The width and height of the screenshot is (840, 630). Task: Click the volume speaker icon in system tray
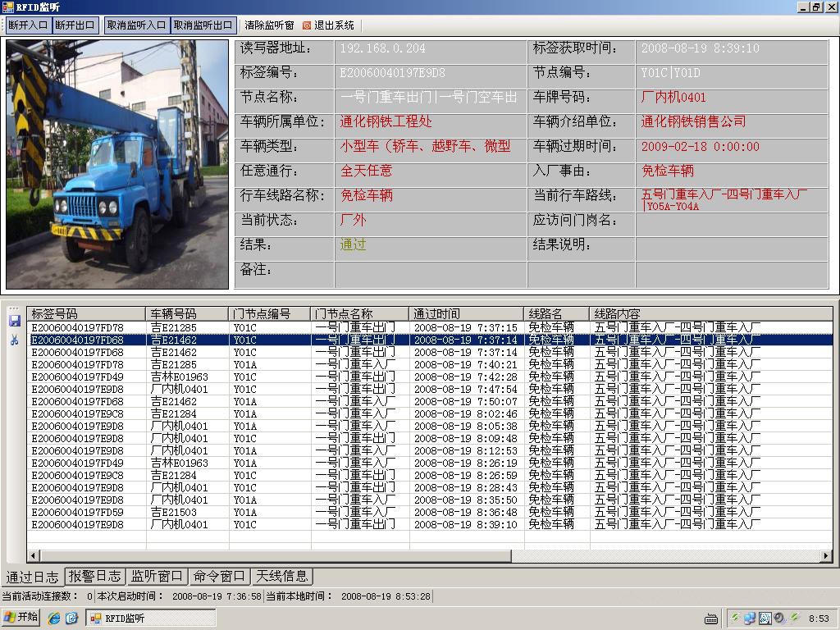click(x=779, y=618)
